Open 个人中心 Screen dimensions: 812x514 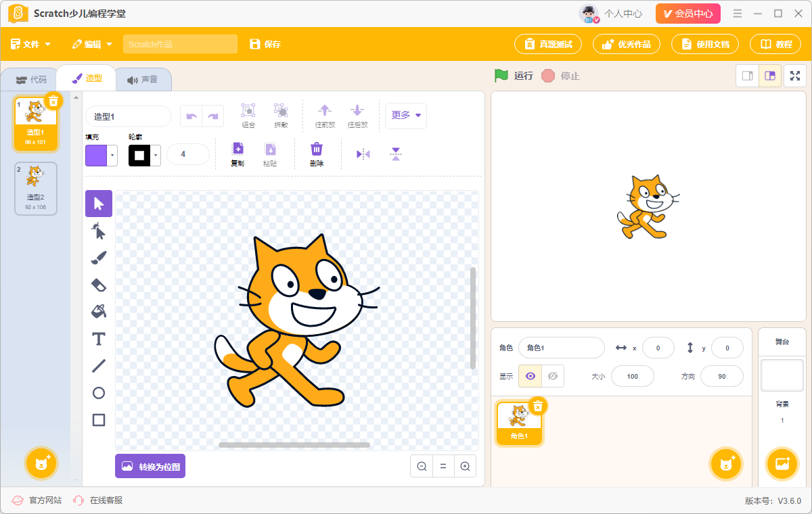click(611, 14)
